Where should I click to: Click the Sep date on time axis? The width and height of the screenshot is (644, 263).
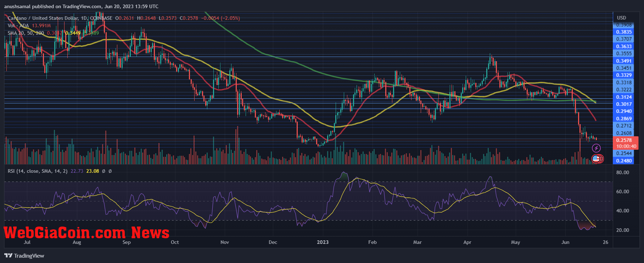coord(127,242)
